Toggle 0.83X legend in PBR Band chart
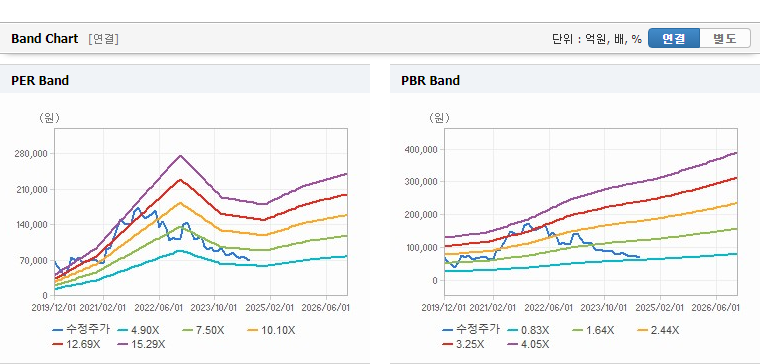 coord(528,330)
